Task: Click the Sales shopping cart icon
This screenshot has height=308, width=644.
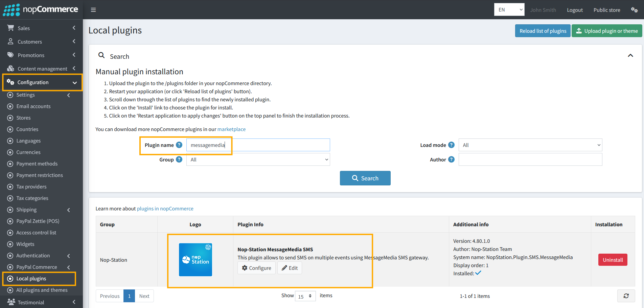Action: click(x=10, y=28)
